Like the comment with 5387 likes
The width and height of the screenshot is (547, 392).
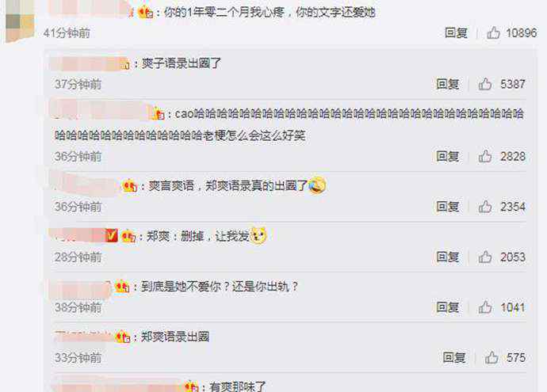485,84
